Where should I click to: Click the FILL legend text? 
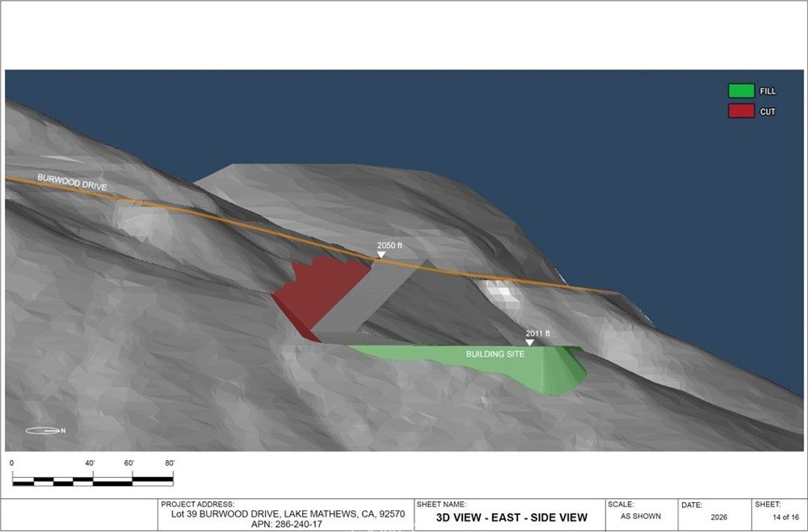pos(768,92)
